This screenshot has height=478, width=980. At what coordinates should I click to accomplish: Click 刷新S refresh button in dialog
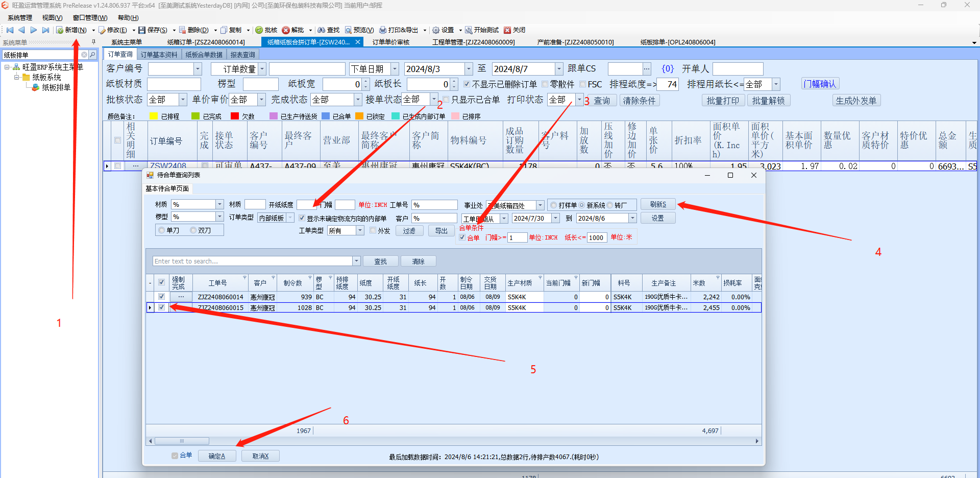coord(658,204)
